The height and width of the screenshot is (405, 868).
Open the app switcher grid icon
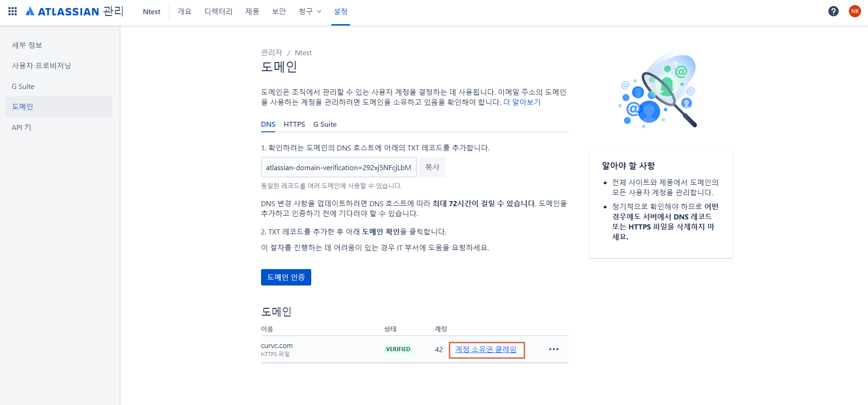tap(13, 11)
